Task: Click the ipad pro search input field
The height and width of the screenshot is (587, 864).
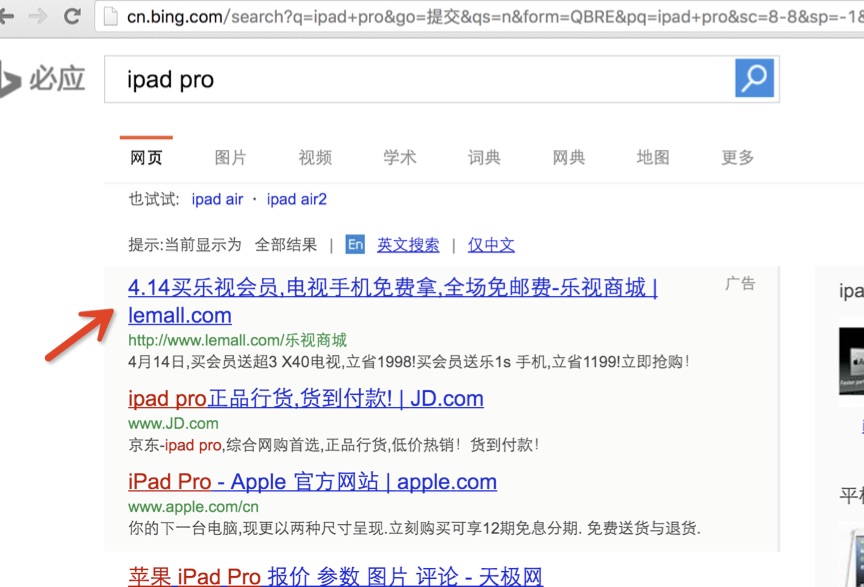Action: pyautogui.click(x=419, y=79)
